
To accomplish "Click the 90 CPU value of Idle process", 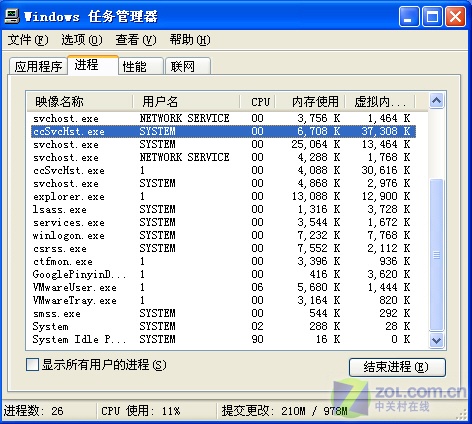I will click(257, 339).
